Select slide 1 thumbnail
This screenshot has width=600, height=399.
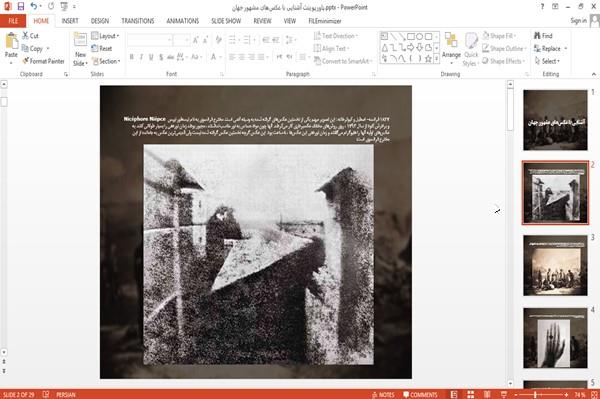(x=555, y=120)
